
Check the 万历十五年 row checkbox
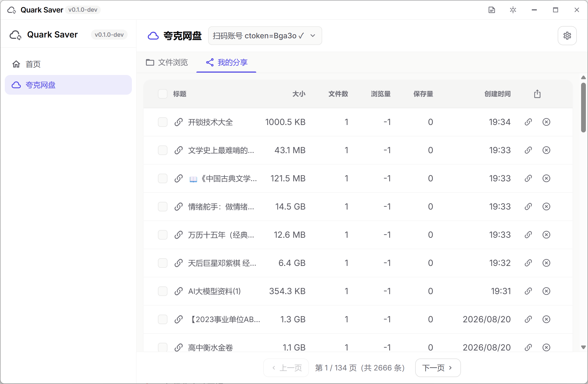[163, 235]
